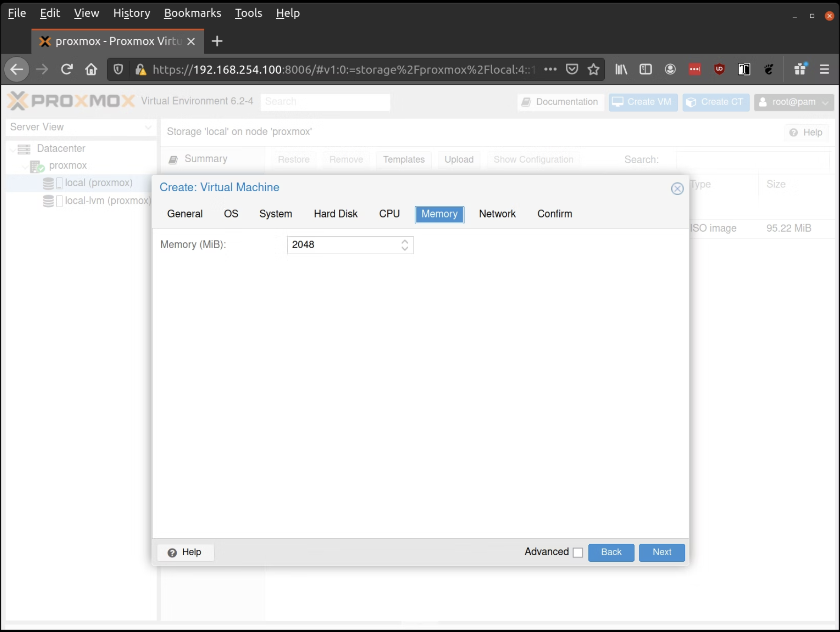Open the dialog's Help button

tap(185, 552)
